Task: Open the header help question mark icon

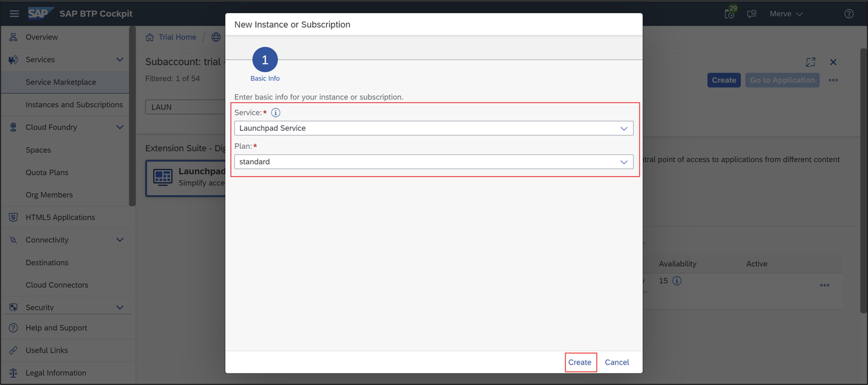Action: pyautogui.click(x=849, y=13)
